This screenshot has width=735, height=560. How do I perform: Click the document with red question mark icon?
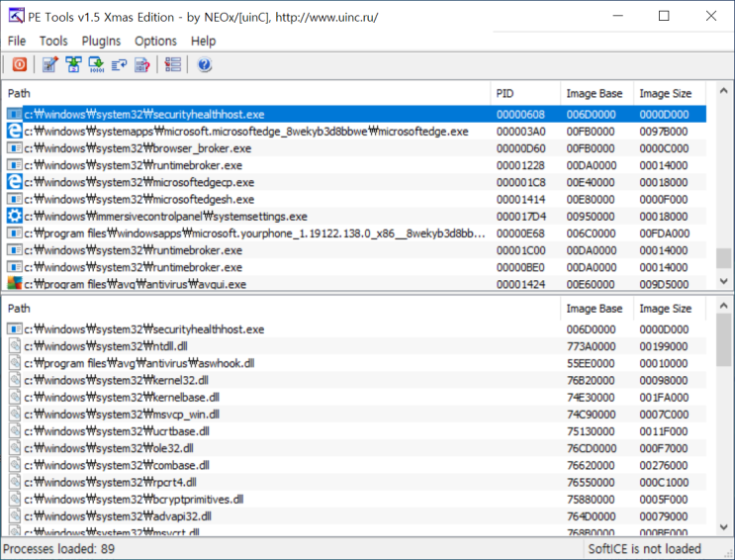coord(141,65)
